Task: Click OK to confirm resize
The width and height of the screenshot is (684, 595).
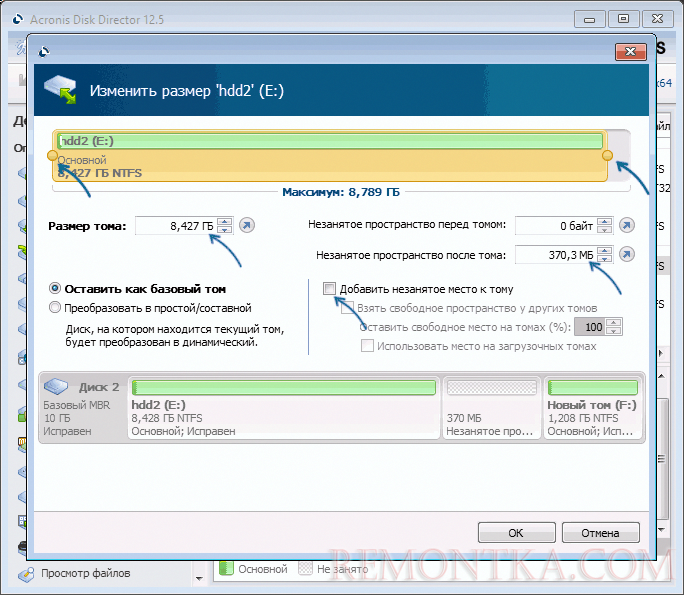Action: click(x=516, y=533)
